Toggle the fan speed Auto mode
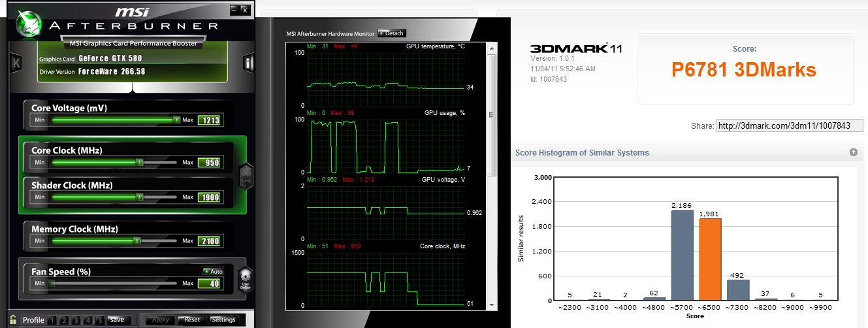This screenshot has width=868, height=328. click(213, 271)
